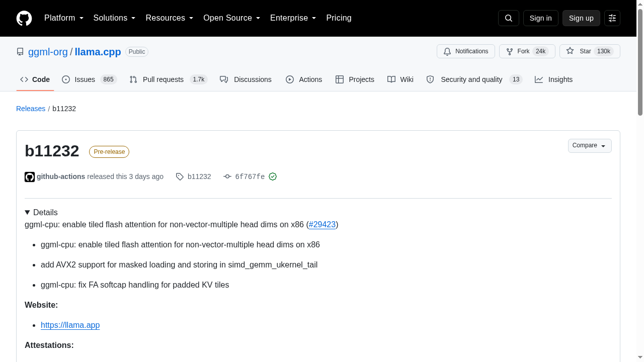The image size is (644, 362).
Task: Open the https://llama.app website link
Action: [70, 325]
